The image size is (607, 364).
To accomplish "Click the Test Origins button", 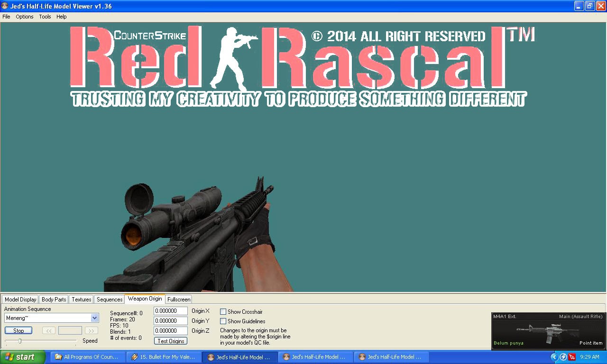I will point(171,341).
